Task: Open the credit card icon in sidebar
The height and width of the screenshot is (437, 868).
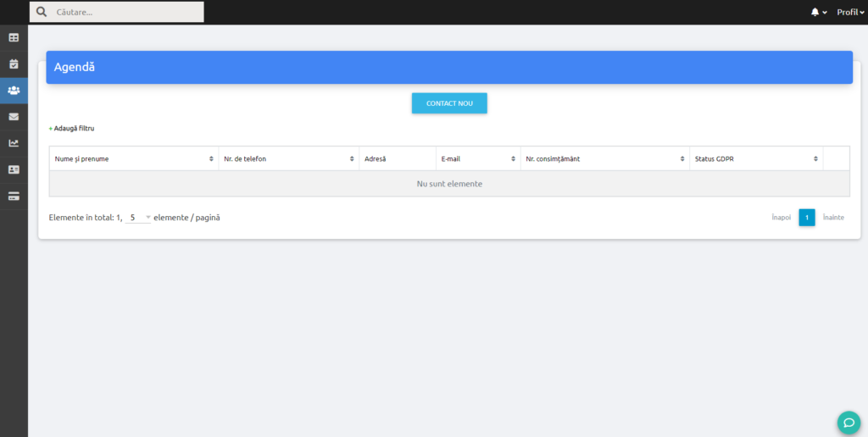Action: pyautogui.click(x=14, y=196)
